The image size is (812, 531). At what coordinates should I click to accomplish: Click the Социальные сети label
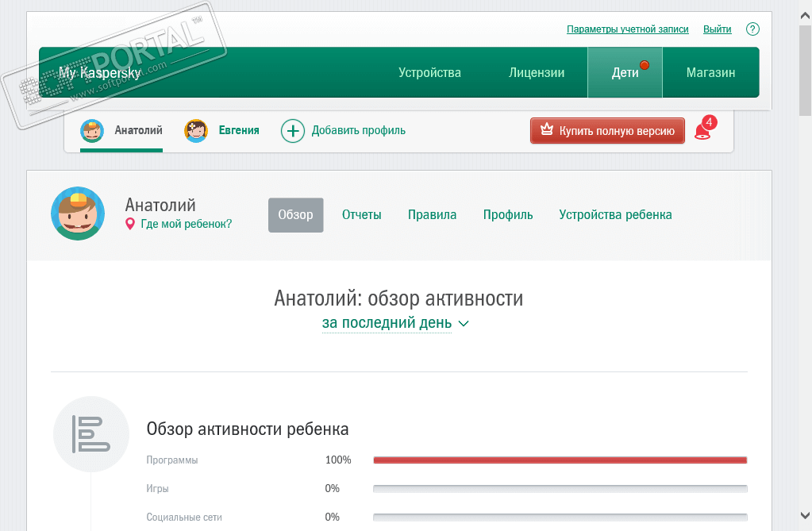point(184,517)
